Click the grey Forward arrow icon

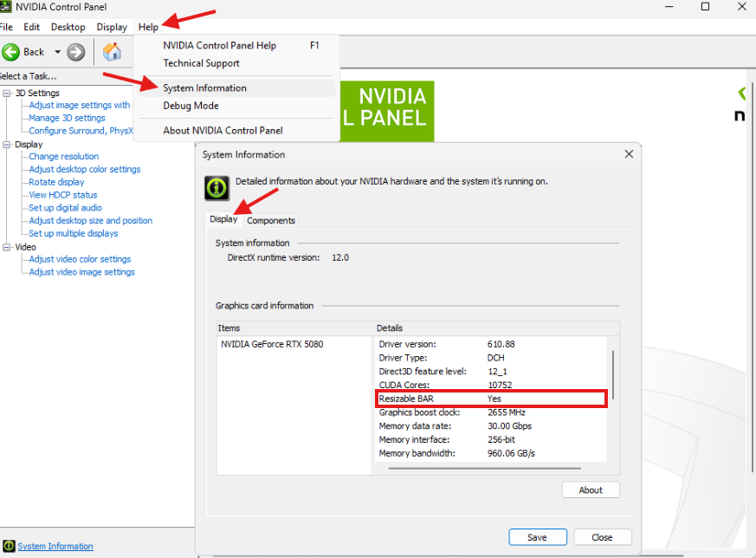pos(75,52)
